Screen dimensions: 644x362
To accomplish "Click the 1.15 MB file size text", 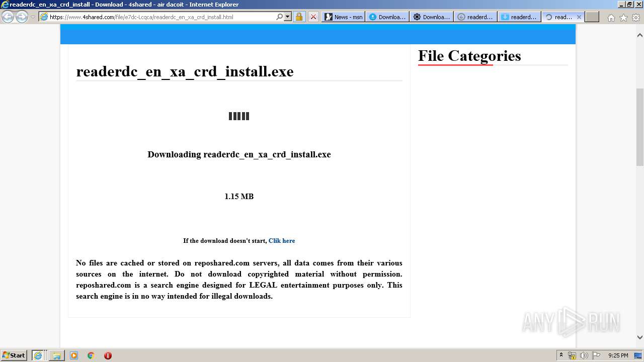I will coord(239,197).
